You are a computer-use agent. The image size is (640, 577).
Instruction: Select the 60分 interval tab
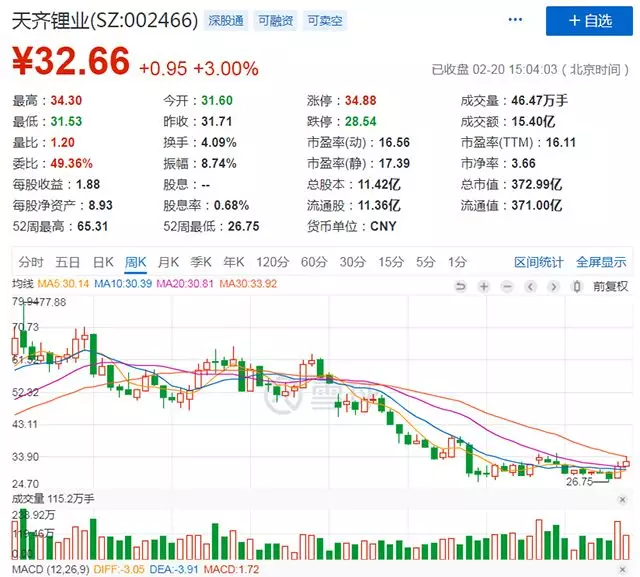point(314,262)
